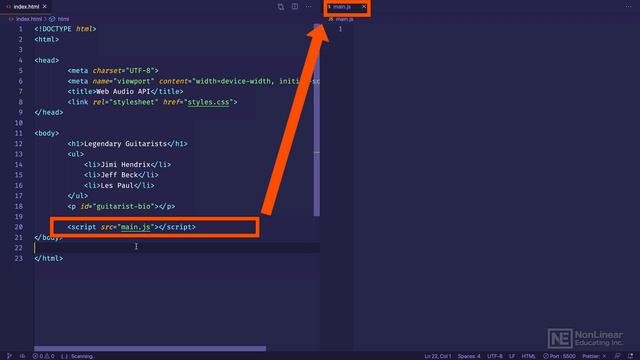Click line number 1 in main.js editor
This screenshot has width=640, height=360.
coord(340,29)
